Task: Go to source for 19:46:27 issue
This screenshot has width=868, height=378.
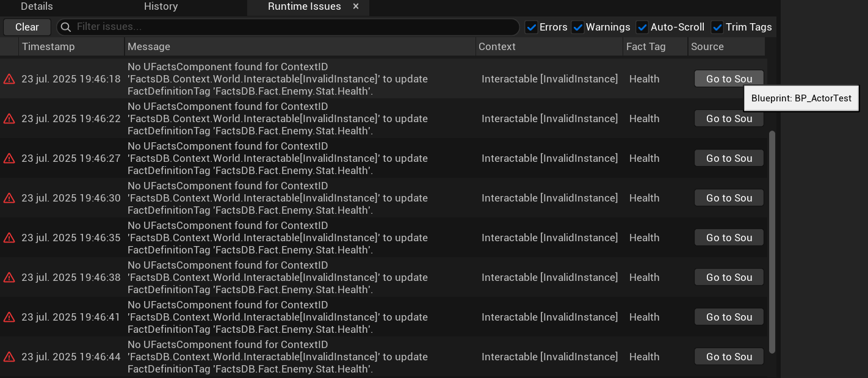Action: pos(729,158)
